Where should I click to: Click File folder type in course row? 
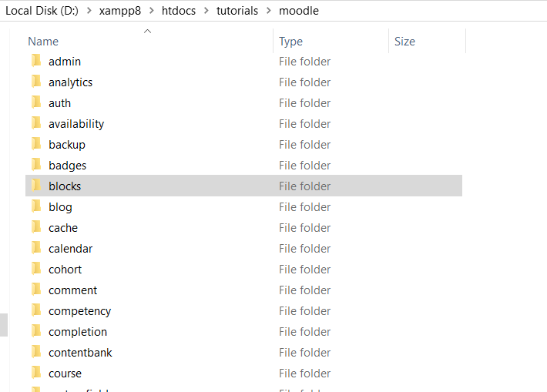(x=304, y=374)
